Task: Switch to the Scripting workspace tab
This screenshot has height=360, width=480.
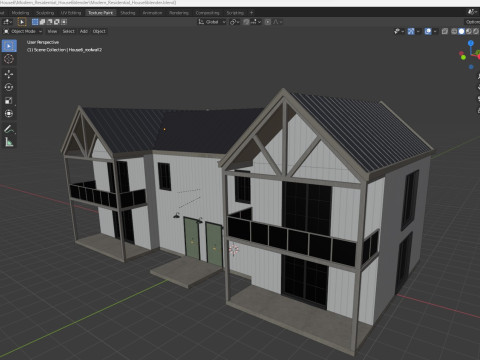Action: coord(235,13)
